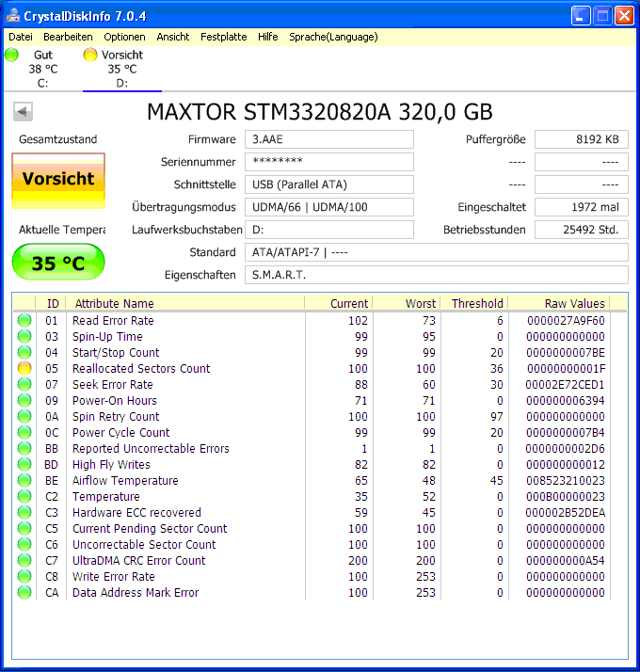Click the Worst column header
The width and height of the screenshot is (640, 672).
point(407,303)
